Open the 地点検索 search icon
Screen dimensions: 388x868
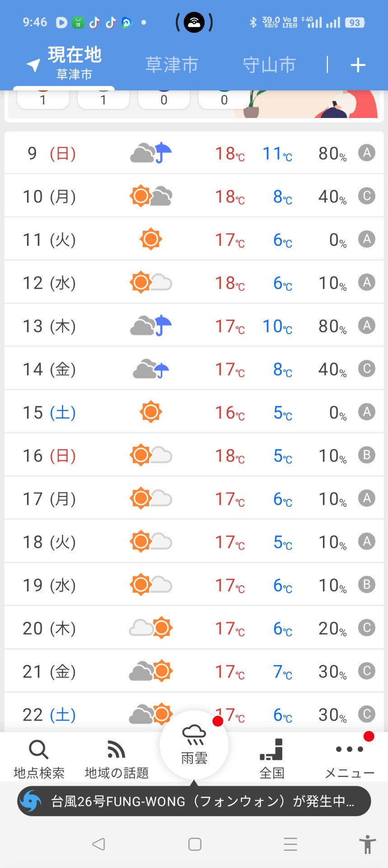(x=38, y=750)
